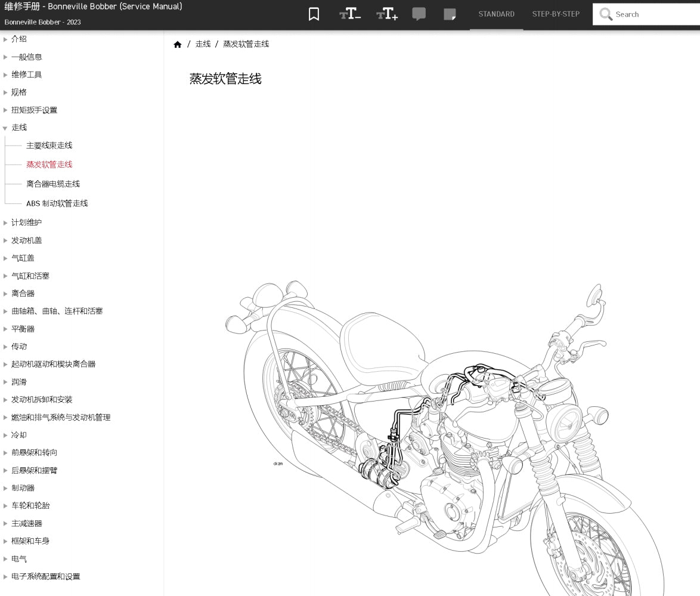Increase text size with the T+ icon
This screenshot has width=700, height=596.
click(386, 14)
